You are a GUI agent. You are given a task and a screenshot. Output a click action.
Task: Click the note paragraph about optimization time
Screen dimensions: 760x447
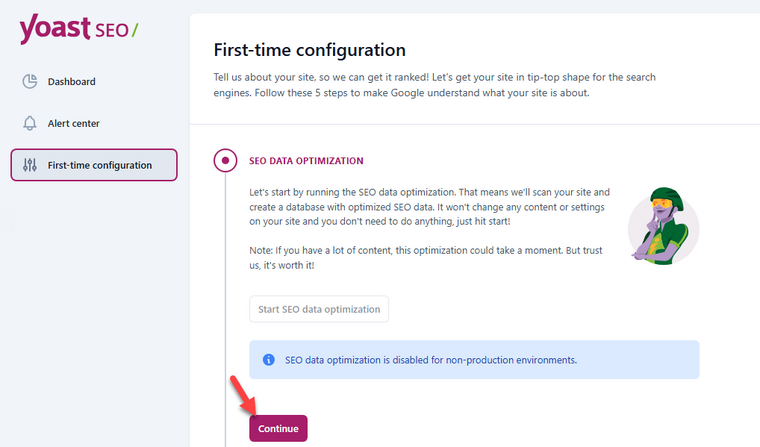pos(426,257)
